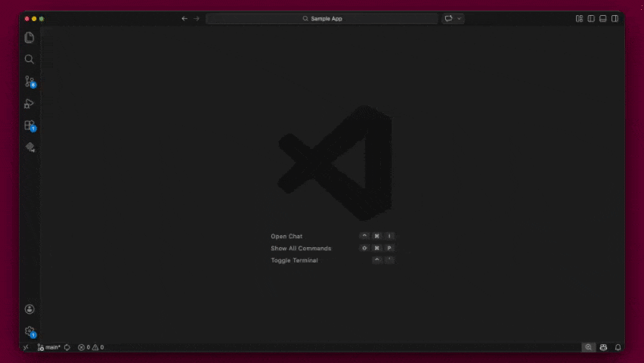Expand the chat dropdown chevron
The height and width of the screenshot is (363, 644).
(x=459, y=18)
